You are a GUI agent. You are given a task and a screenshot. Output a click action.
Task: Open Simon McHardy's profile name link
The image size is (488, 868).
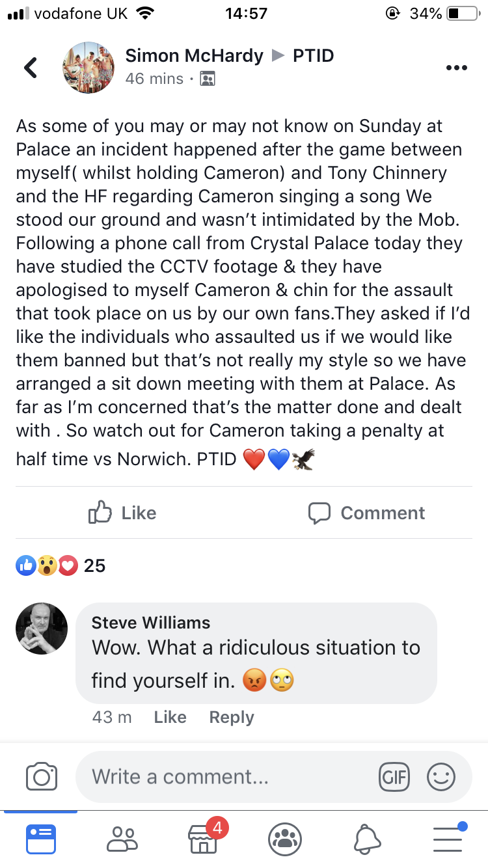[x=194, y=56]
